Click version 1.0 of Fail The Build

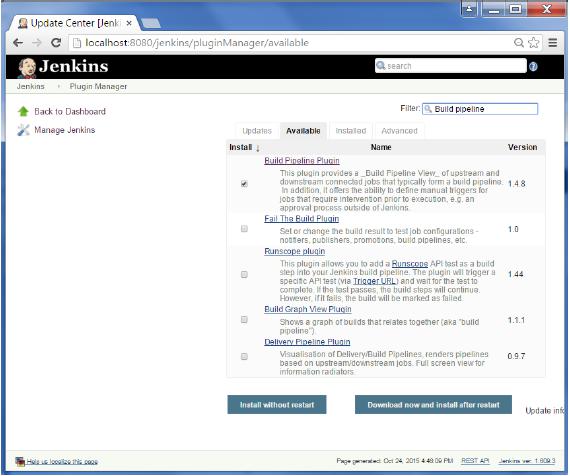coord(513,229)
